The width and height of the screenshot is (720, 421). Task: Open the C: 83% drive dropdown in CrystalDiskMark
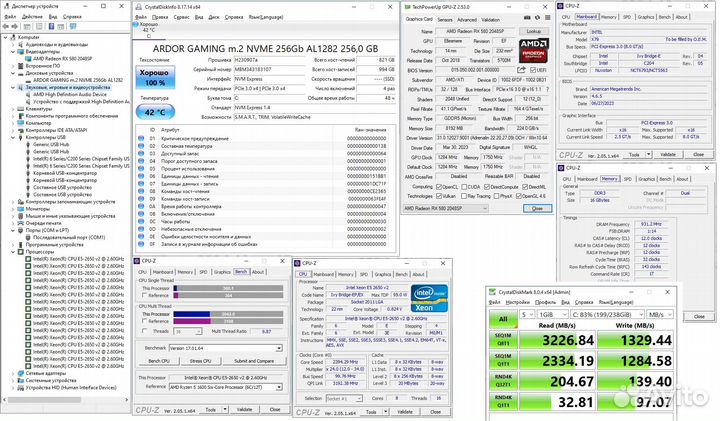coord(607,314)
